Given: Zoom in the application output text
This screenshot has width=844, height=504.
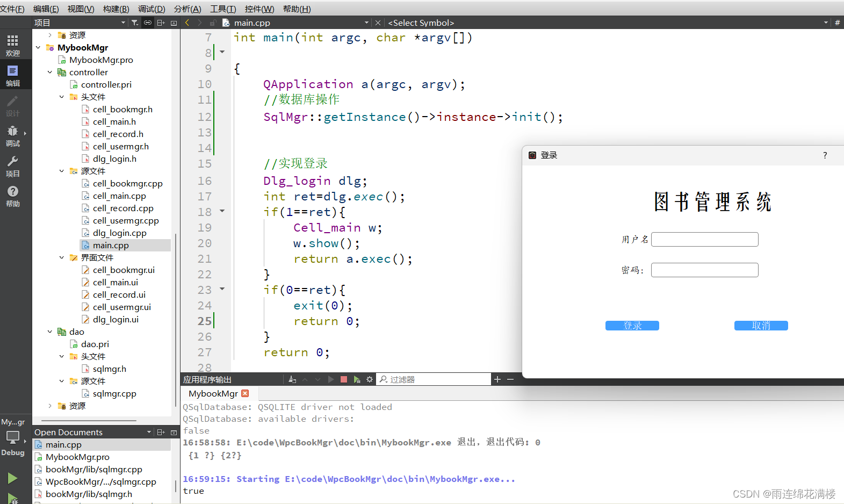Looking at the screenshot, I should (x=497, y=379).
